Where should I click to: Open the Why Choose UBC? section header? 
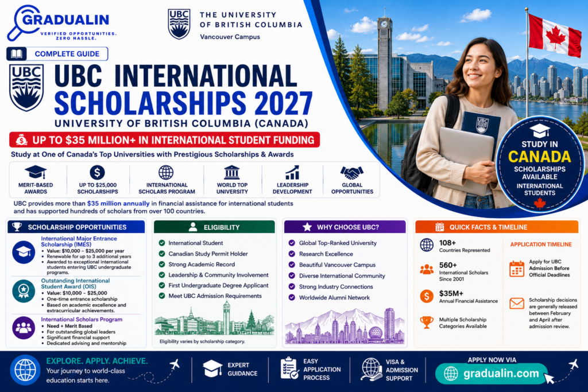[x=345, y=227]
